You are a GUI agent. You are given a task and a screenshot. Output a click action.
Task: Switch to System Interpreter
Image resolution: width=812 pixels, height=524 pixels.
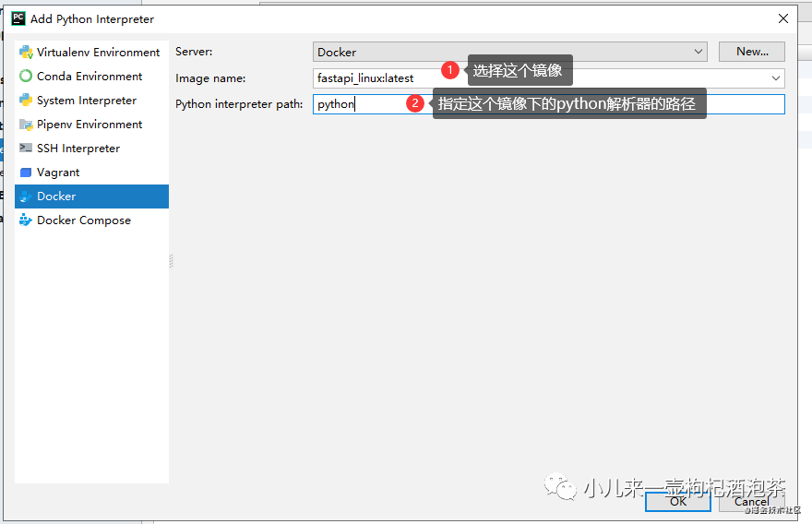pyautogui.click(x=91, y=100)
